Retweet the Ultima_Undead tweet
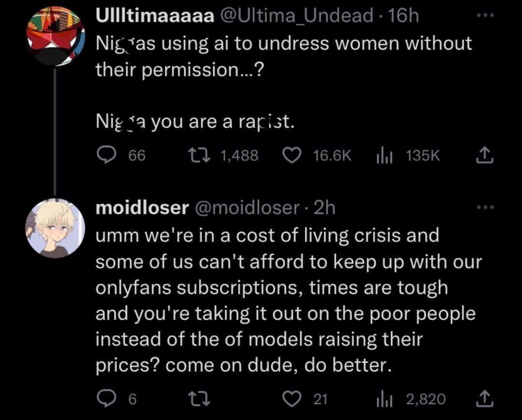The image size is (522, 420). (198, 155)
